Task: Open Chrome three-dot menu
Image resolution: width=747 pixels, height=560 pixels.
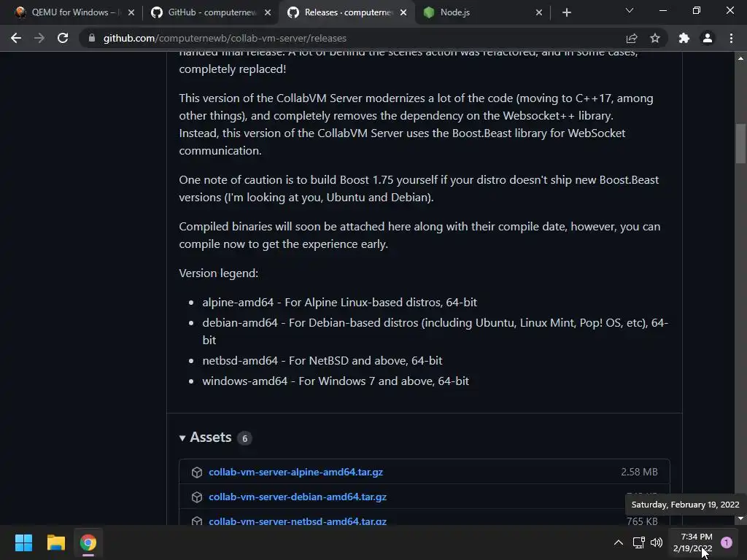Action: [731, 38]
